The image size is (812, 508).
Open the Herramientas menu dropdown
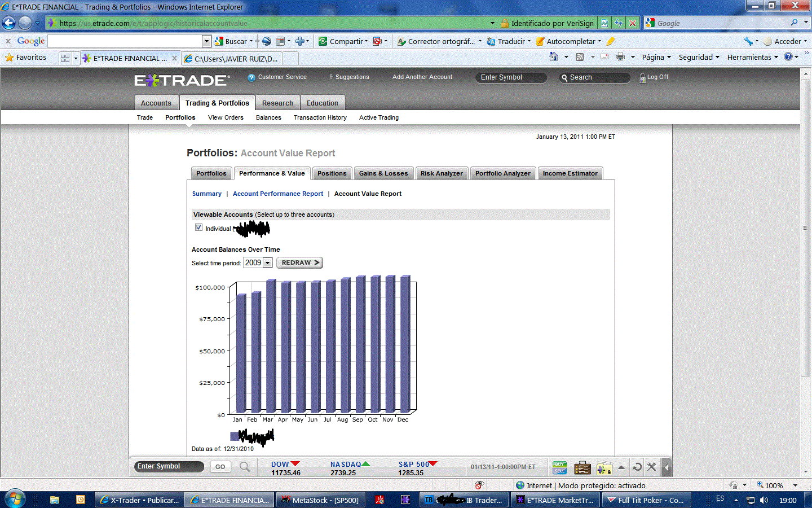(x=753, y=57)
